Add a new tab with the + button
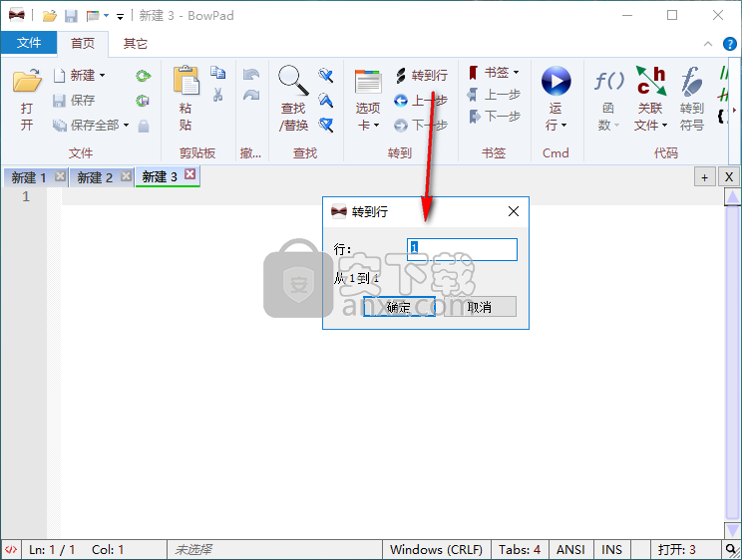 (x=705, y=177)
